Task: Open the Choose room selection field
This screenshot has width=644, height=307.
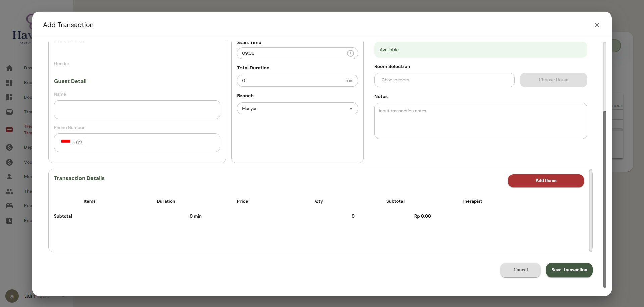Action: [444, 80]
